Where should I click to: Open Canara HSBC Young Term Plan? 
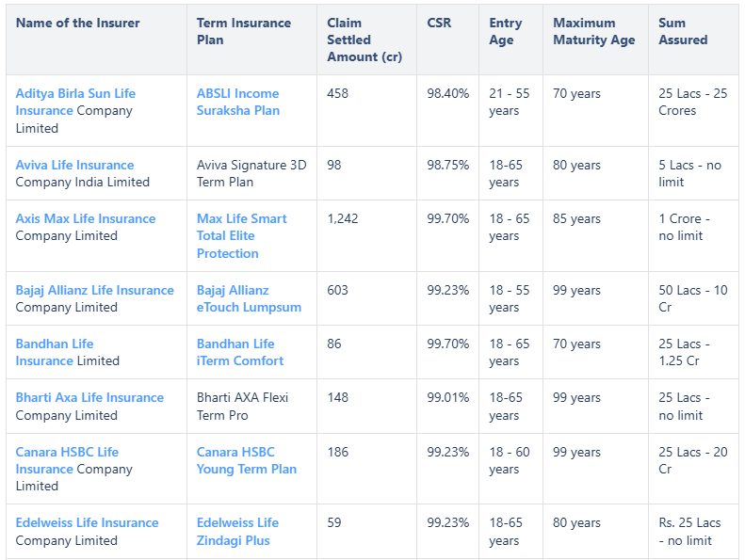click(246, 460)
